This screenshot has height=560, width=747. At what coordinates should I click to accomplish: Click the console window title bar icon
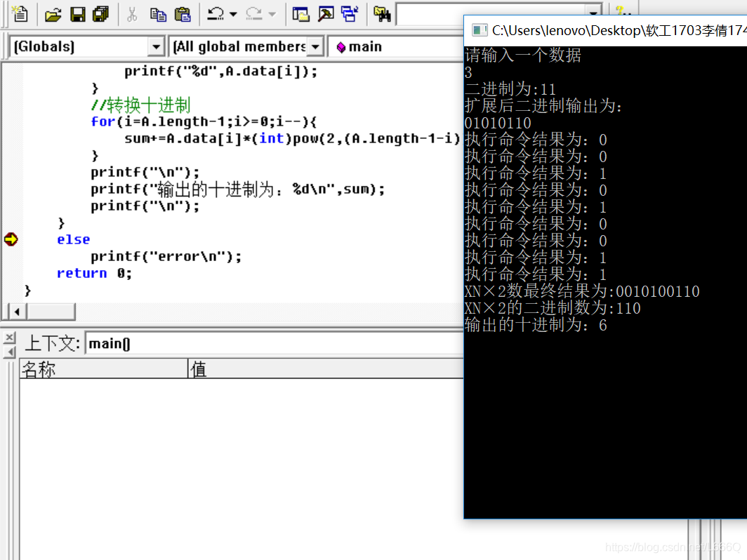tap(480, 30)
